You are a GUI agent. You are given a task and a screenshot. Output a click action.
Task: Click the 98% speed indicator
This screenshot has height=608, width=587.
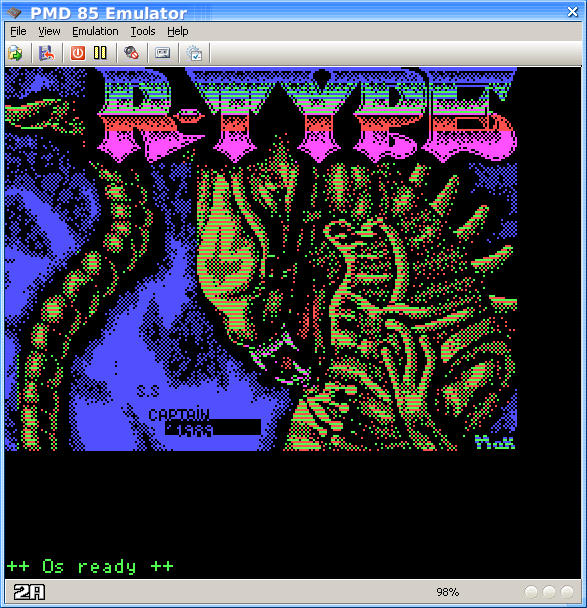[447, 592]
